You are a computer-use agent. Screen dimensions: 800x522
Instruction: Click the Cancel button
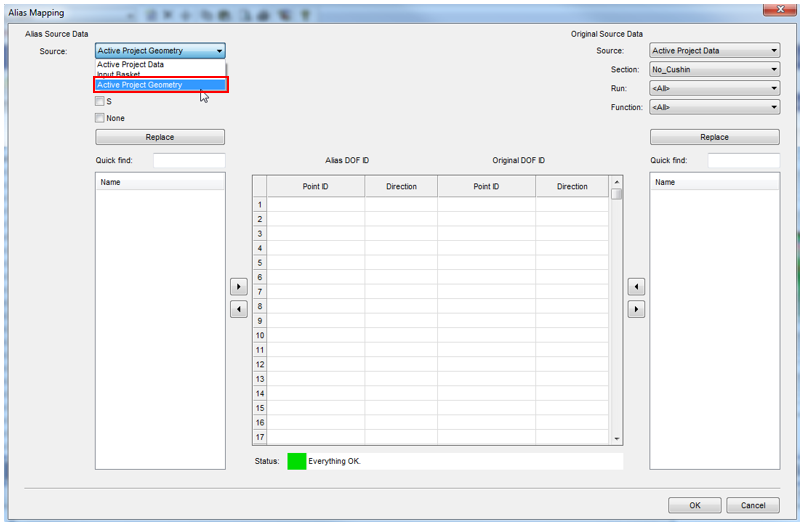point(752,505)
